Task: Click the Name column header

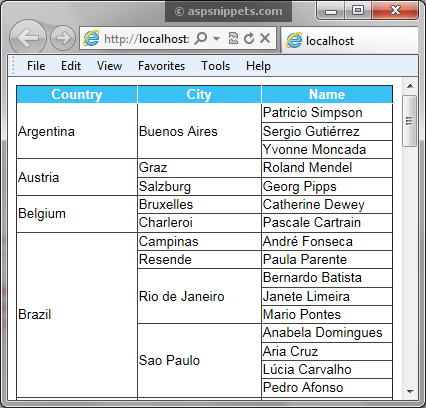Action: click(x=327, y=94)
